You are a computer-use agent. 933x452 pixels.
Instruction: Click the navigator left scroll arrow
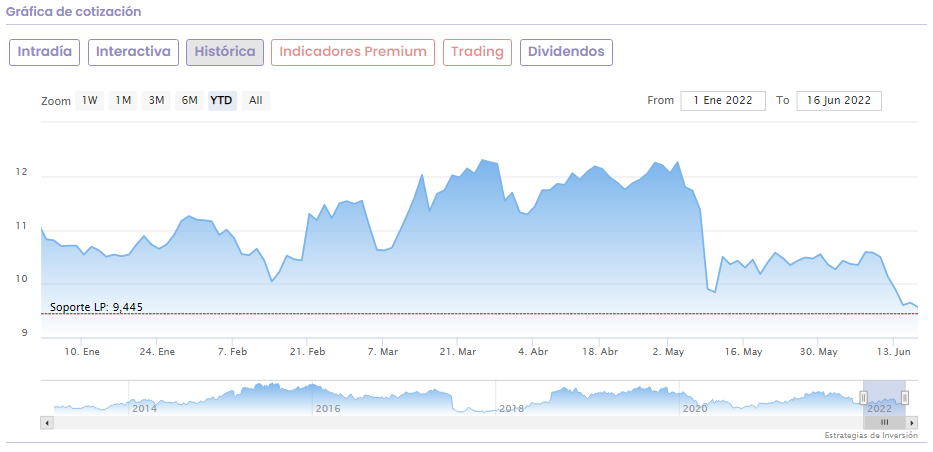46,423
